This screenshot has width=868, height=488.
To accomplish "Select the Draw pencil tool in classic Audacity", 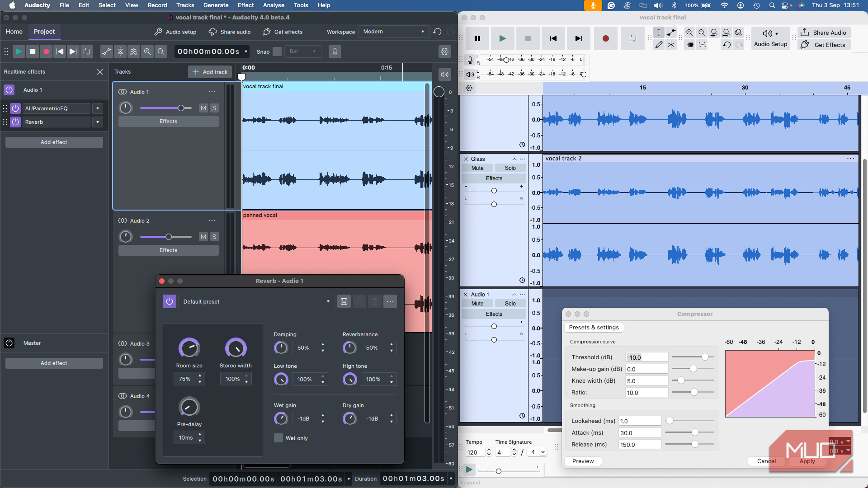I will point(659,45).
